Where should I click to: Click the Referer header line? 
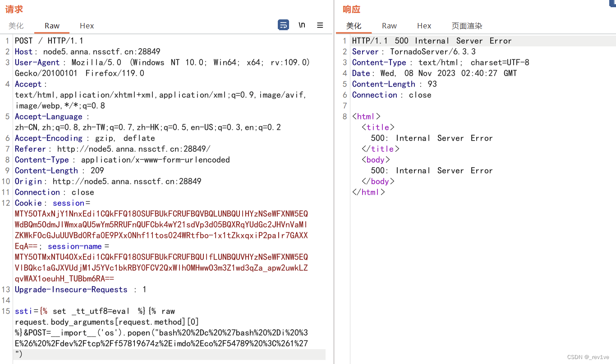(x=113, y=149)
